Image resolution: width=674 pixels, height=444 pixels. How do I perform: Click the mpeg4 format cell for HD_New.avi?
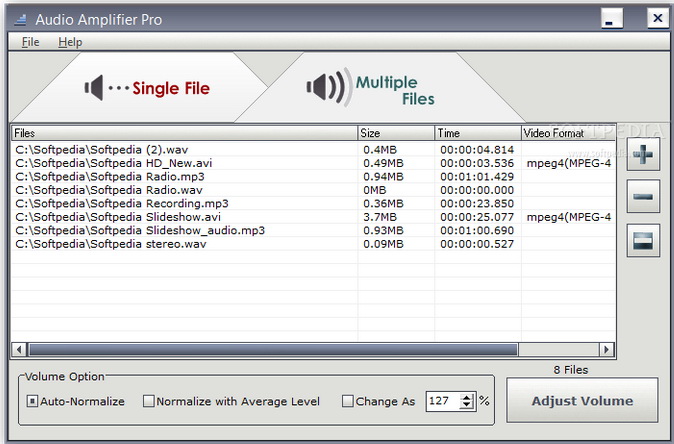569,163
